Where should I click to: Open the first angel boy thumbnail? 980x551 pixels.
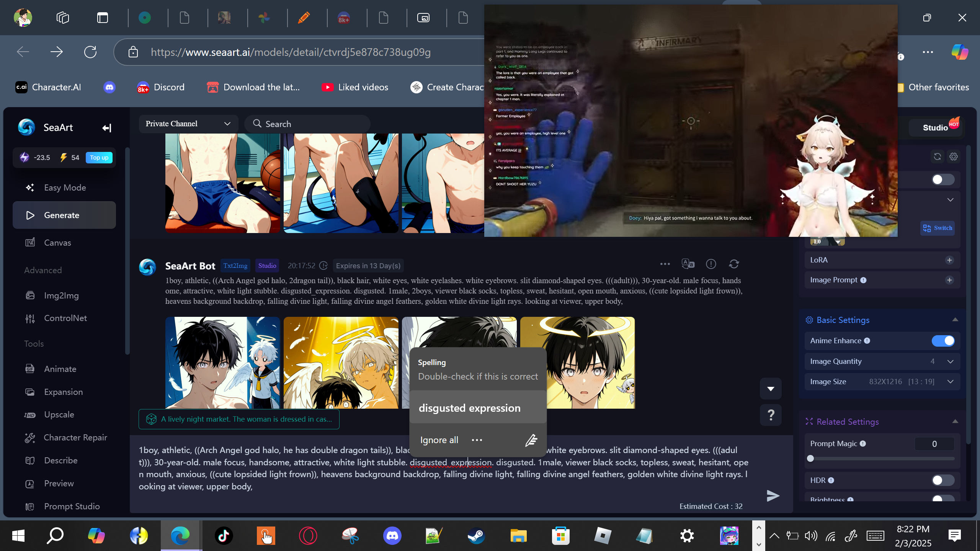tap(222, 363)
